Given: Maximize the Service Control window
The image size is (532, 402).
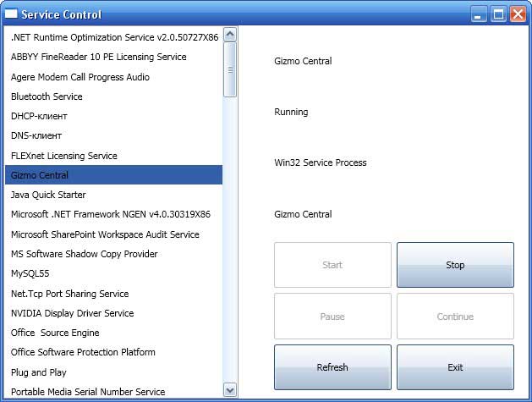Looking at the screenshot, I should click(498, 14).
